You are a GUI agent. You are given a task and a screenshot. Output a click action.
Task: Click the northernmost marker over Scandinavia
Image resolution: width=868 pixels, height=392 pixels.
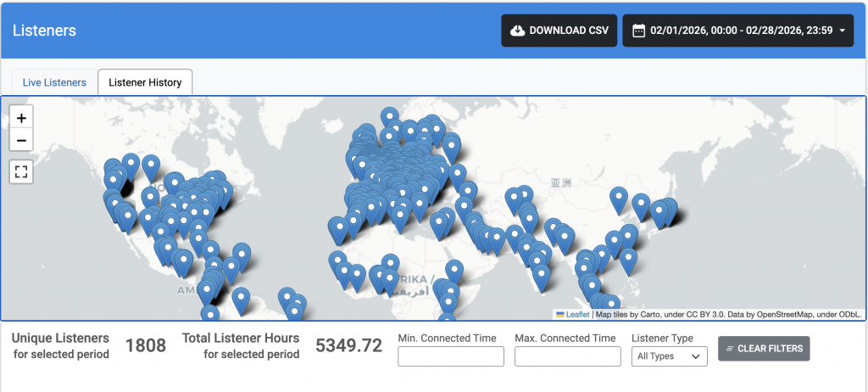[389, 116]
